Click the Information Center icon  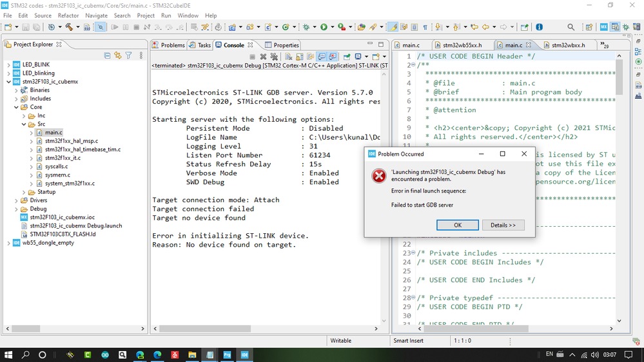click(540, 27)
